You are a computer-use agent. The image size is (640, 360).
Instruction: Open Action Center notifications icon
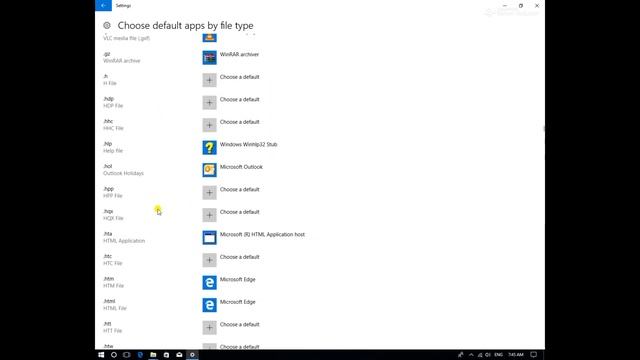pyautogui.click(x=533, y=355)
